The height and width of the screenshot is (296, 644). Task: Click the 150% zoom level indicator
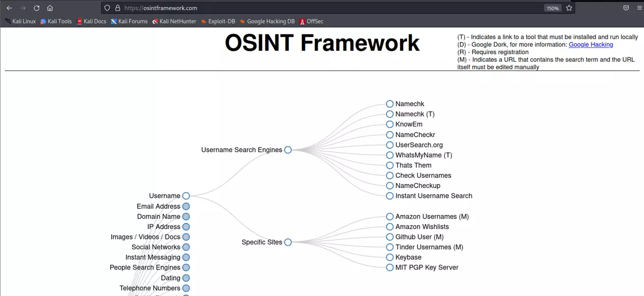[552, 8]
